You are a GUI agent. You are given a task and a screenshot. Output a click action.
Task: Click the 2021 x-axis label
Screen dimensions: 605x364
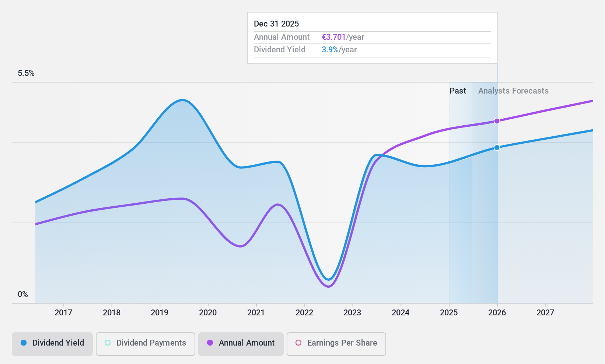pos(256,312)
